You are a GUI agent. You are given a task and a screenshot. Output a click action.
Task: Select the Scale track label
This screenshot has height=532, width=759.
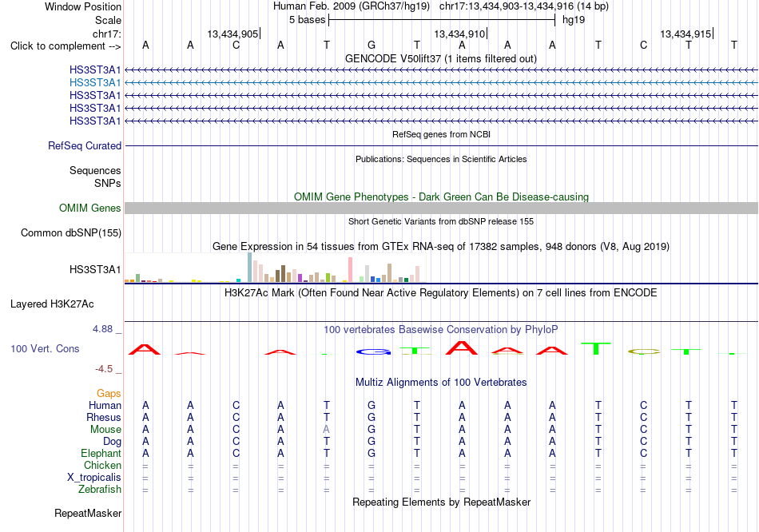[x=108, y=20]
